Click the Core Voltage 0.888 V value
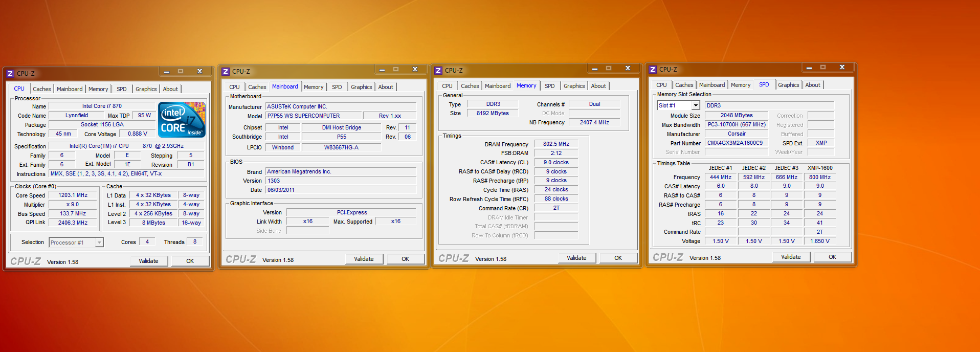Screen dimensions: 980x352 (x=138, y=134)
